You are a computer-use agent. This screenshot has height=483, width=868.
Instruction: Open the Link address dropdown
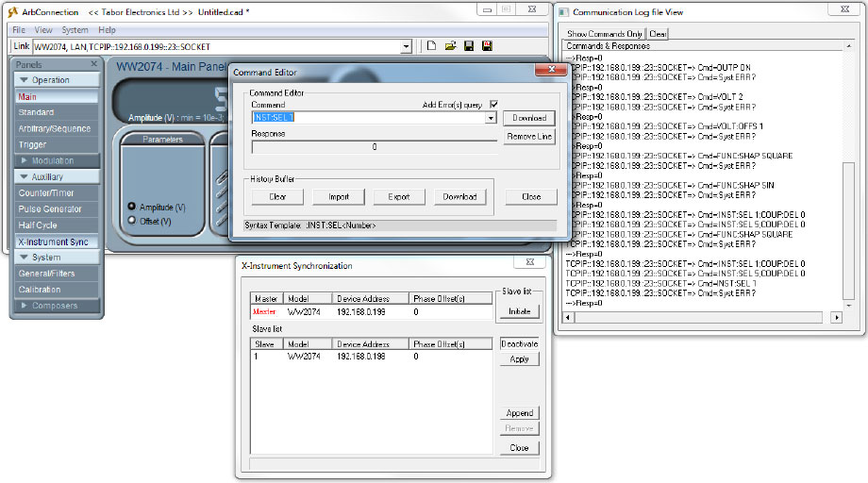tap(406, 46)
